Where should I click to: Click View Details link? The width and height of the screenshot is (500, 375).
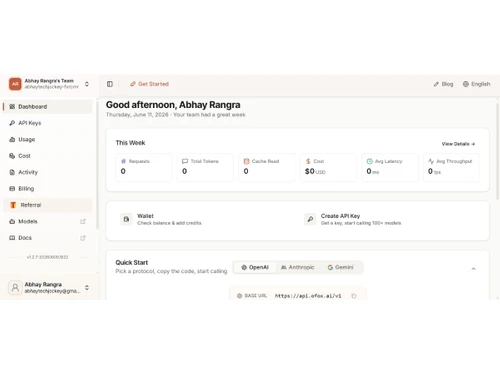(458, 144)
